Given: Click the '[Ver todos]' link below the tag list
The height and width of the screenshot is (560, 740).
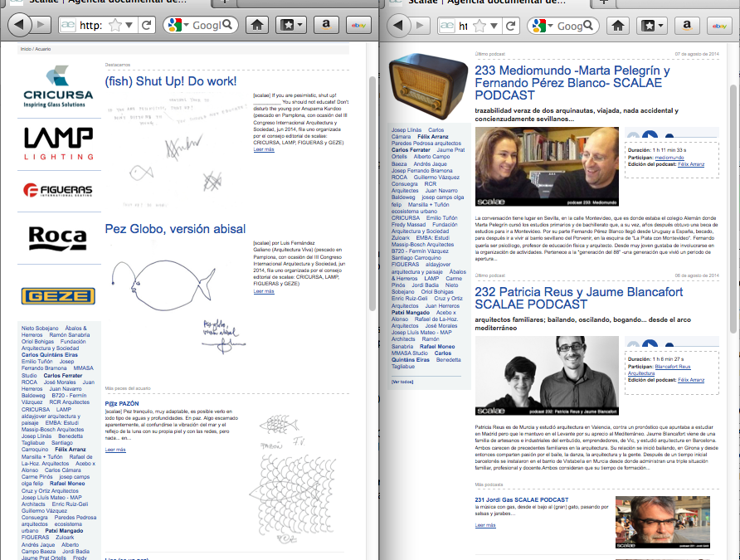Looking at the screenshot, I should point(402,381).
